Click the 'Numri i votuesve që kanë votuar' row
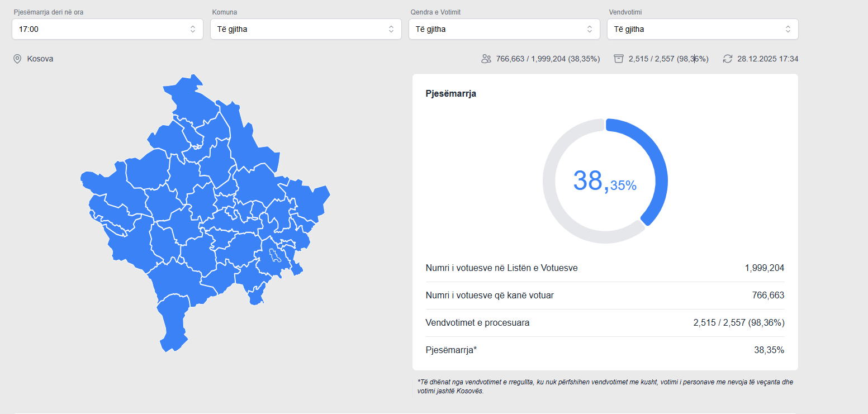The image size is (868, 414). coord(490,295)
